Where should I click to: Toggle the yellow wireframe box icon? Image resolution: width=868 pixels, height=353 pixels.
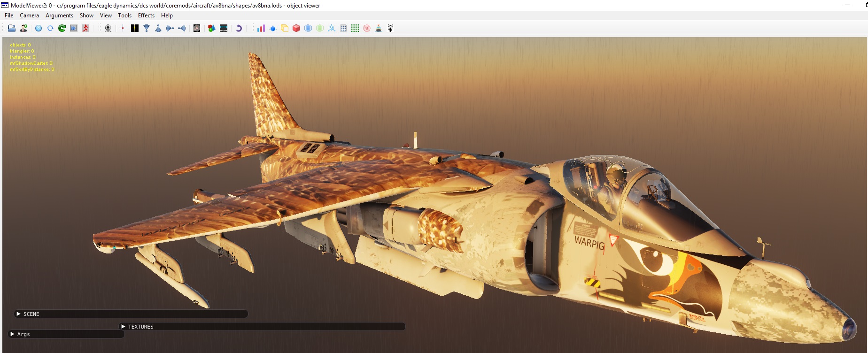point(285,28)
